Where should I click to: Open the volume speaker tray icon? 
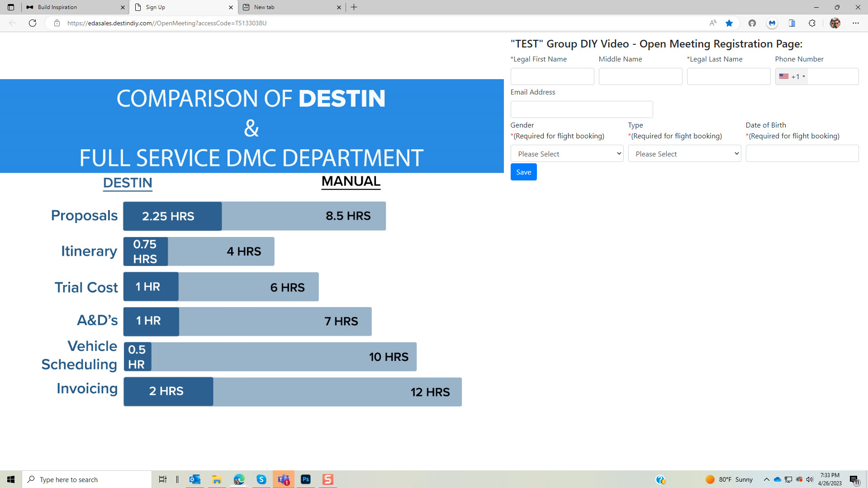coord(810,479)
